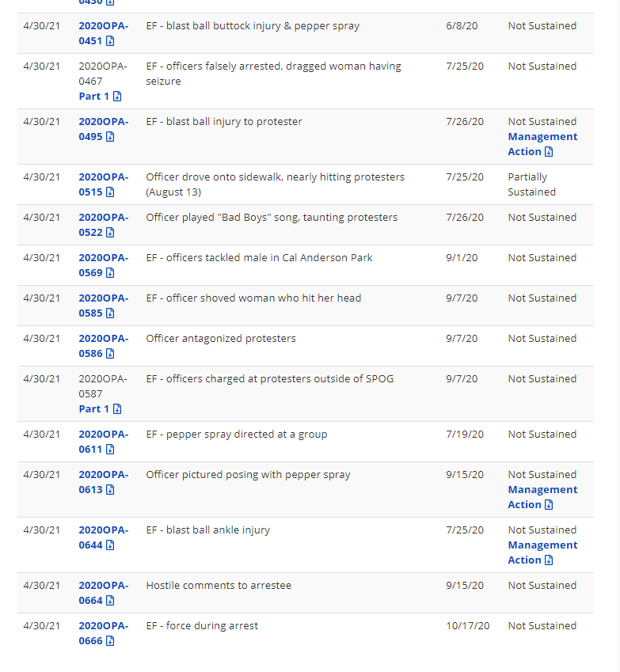Screen dimensions: 620x672
Task: Click PDF icon after Management Action for 2020OPA-0613
Action: (x=549, y=505)
